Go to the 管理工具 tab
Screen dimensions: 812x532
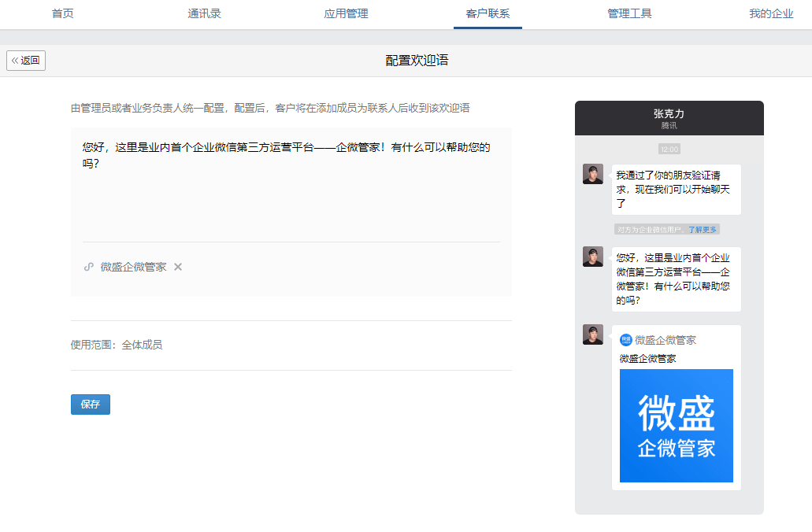[629, 13]
